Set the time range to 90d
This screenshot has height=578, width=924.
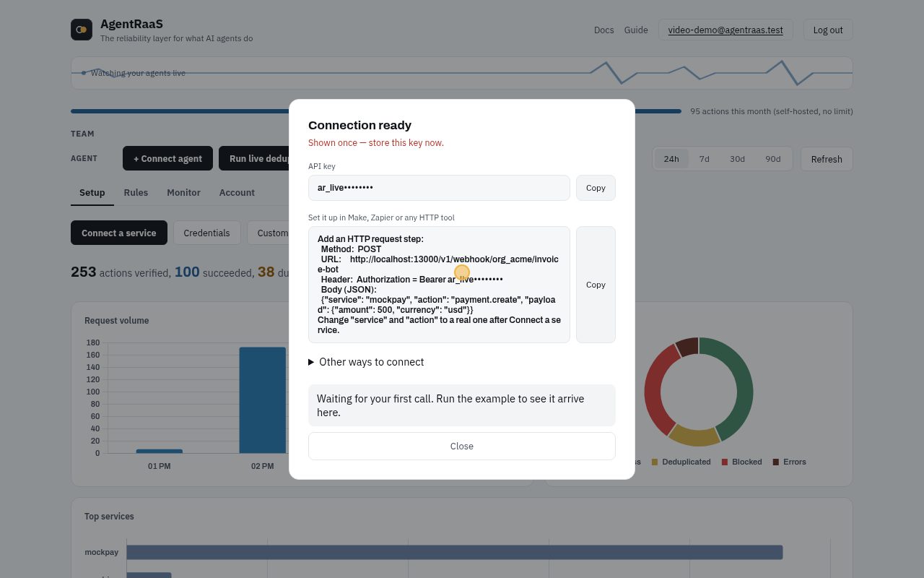(x=773, y=159)
